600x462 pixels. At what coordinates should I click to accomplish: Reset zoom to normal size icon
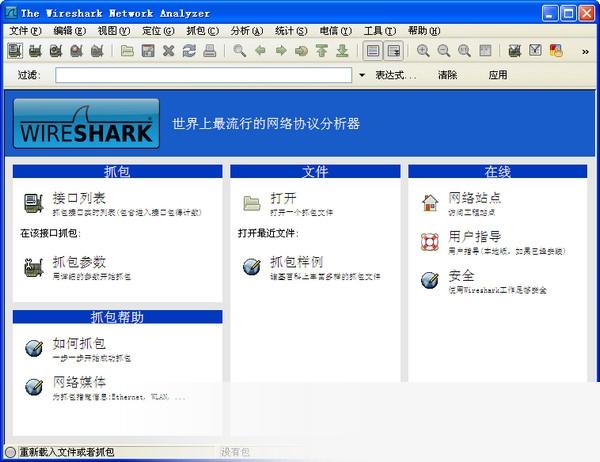(x=465, y=51)
